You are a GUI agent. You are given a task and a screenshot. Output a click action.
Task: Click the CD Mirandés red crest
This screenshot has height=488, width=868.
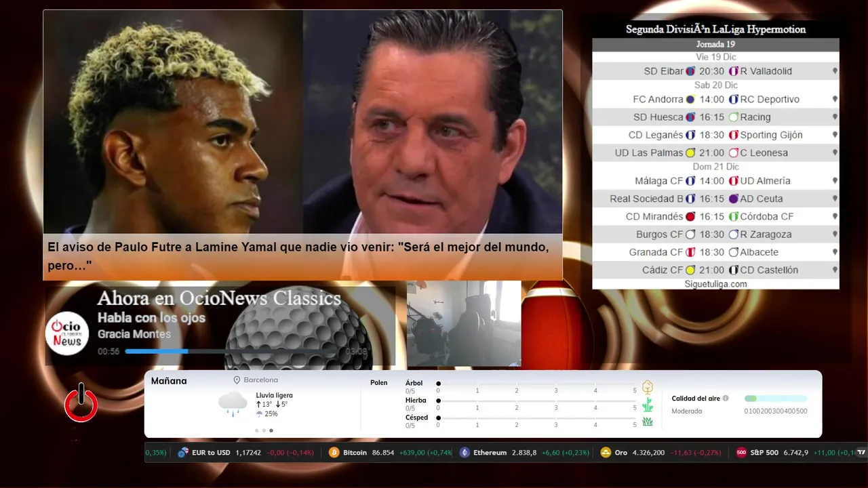point(690,217)
